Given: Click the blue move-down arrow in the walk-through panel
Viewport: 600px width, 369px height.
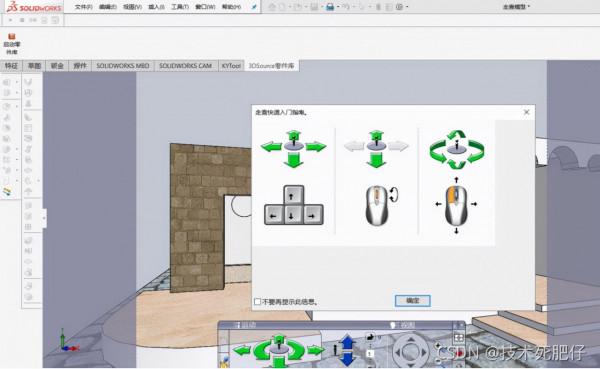Looking at the screenshot, I should [348, 359].
